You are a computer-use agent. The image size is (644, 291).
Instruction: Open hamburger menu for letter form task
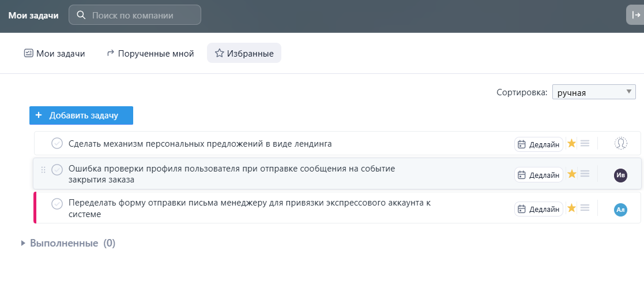click(x=585, y=208)
